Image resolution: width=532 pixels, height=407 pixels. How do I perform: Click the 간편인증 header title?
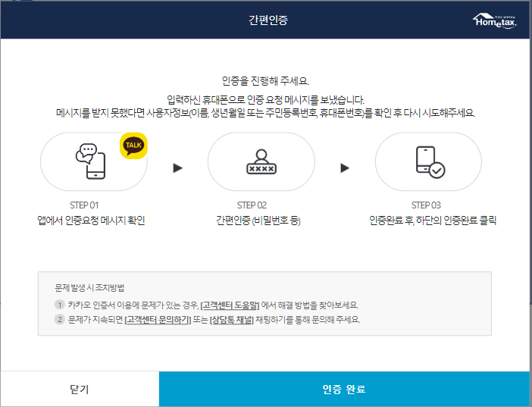tap(268, 20)
